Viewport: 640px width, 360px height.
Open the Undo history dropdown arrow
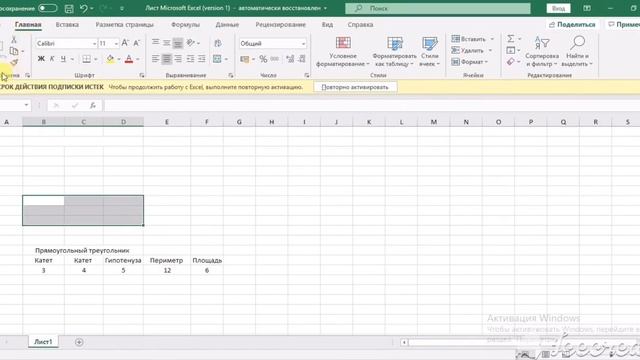(92, 9)
